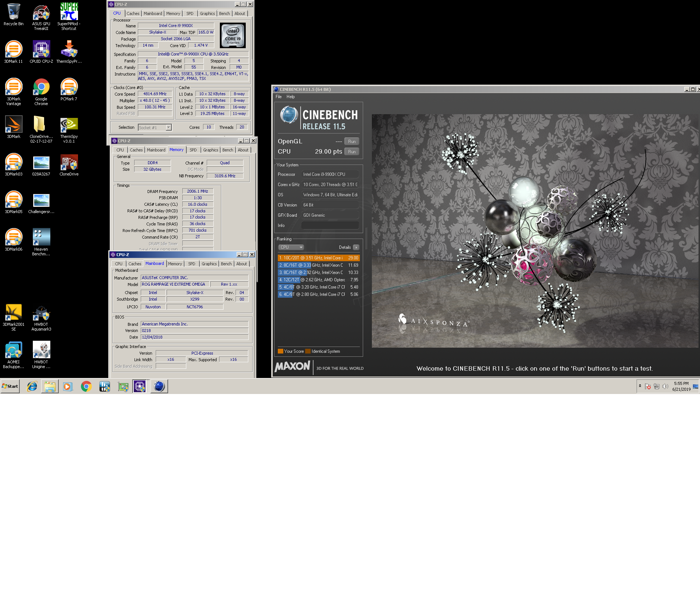Click the Cinebench Info input field
Viewport: 700px width, 591px height.
point(330,225)
